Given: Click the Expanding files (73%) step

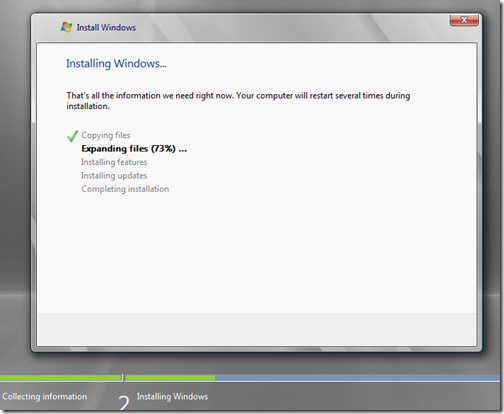Looking at the screenshot, I should tap(134, 149).
